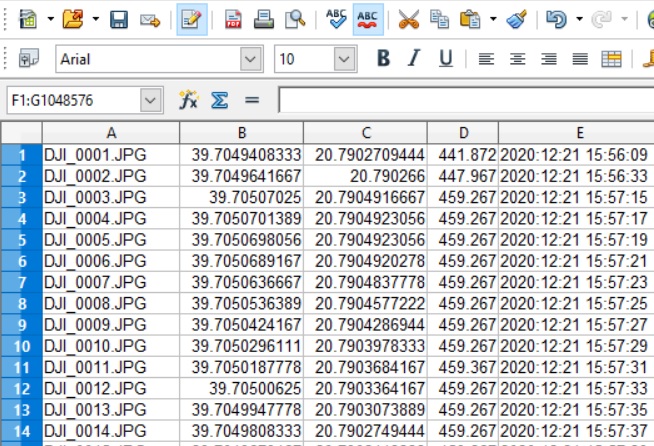654x446 pixels.
Task: Toggle Underline formatting
Action: [x=445, y=58]
